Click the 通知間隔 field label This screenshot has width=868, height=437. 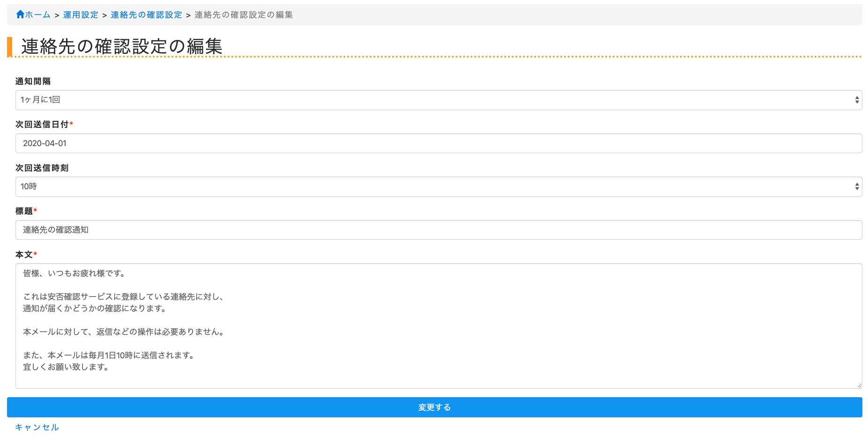(x=33, y=81)
